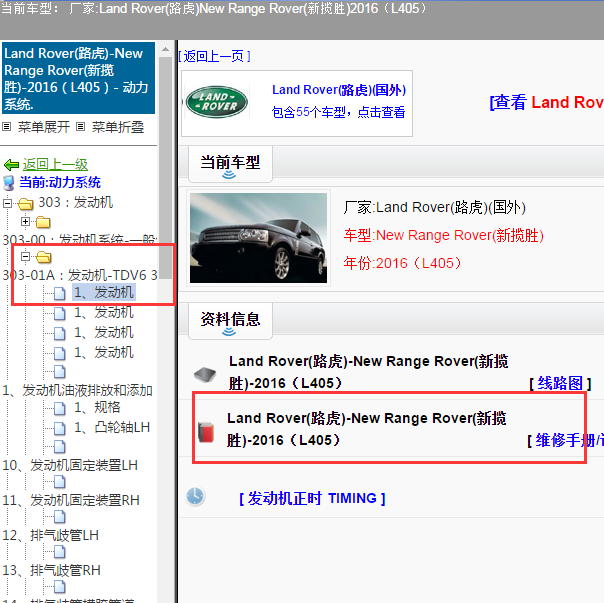Screen dimensions: 604x603
Task: Select 12、排气歧管LH entry
Action: click(x=50, y=535)
